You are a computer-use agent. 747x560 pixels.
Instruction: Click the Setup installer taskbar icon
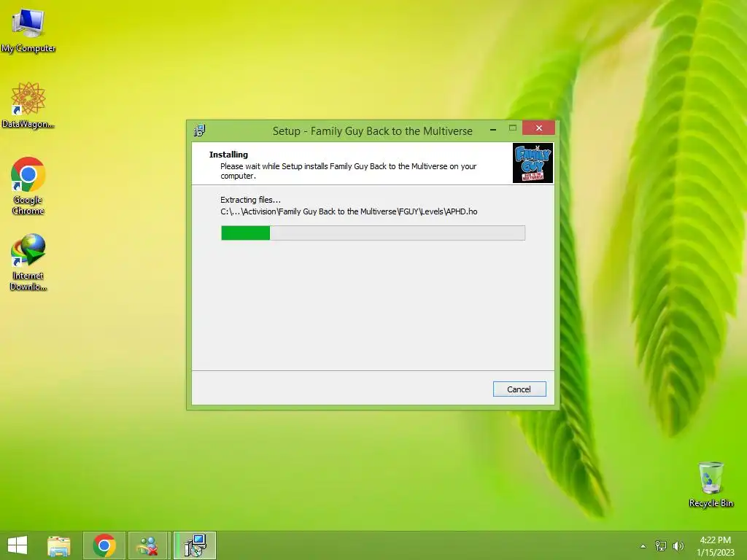click(195, 545)
